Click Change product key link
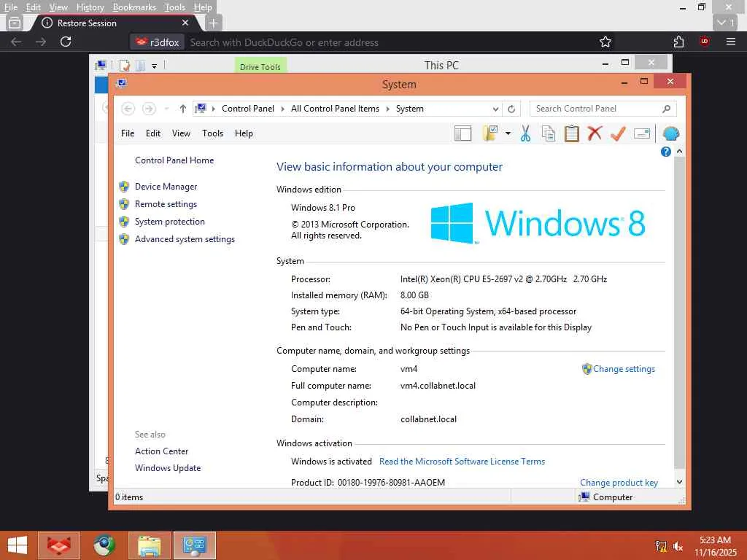 tap(619, 483)
